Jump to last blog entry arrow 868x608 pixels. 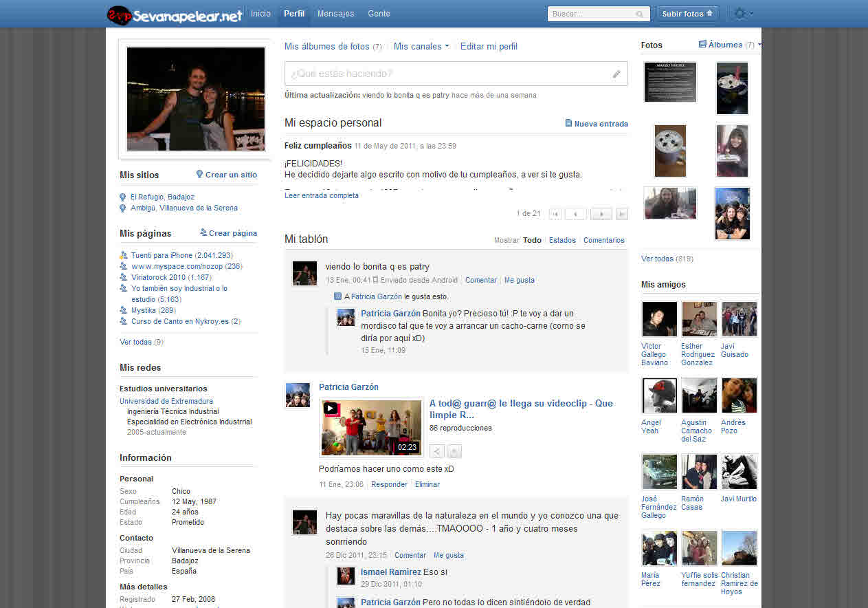point(622,214)
